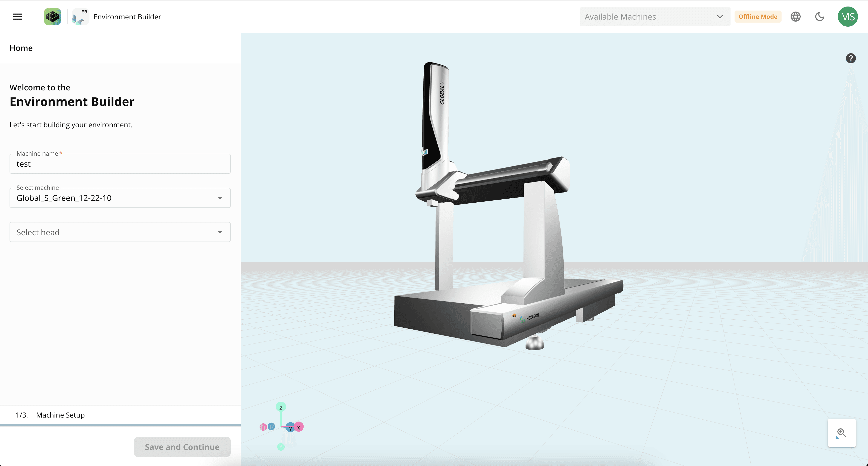Open the hamburger navigation menu

(18, 17)
